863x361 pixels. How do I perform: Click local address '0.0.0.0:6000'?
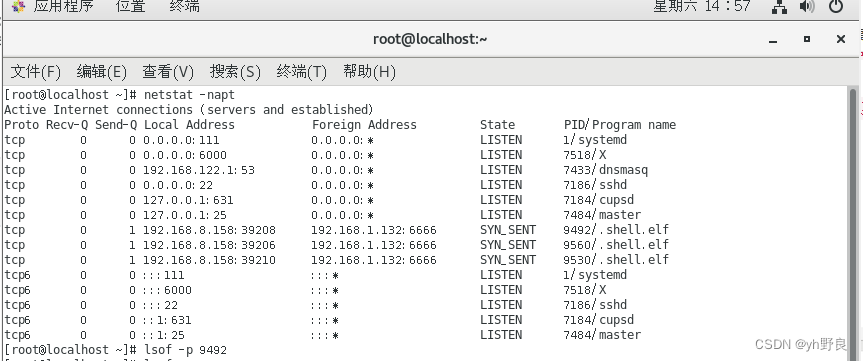pos(185,155)
